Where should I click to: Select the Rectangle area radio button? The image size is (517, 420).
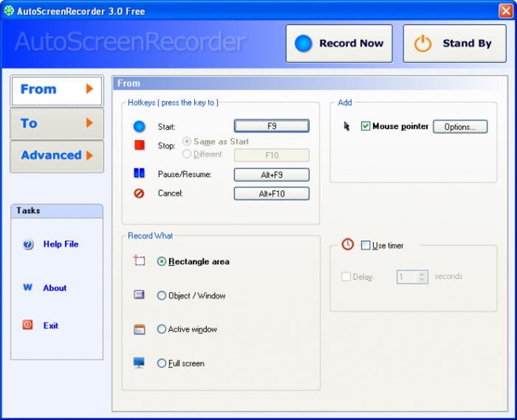click(x=162, y=261)
